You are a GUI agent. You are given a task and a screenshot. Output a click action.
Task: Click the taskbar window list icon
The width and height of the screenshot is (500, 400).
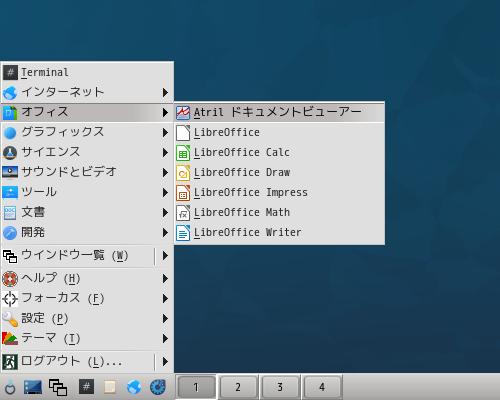click(x=58, y=387)
